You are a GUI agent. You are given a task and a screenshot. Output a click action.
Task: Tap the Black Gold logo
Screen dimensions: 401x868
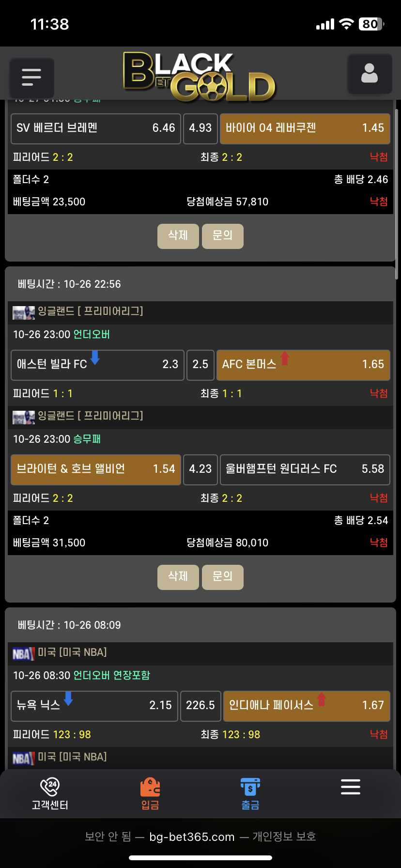pos(199,77)
